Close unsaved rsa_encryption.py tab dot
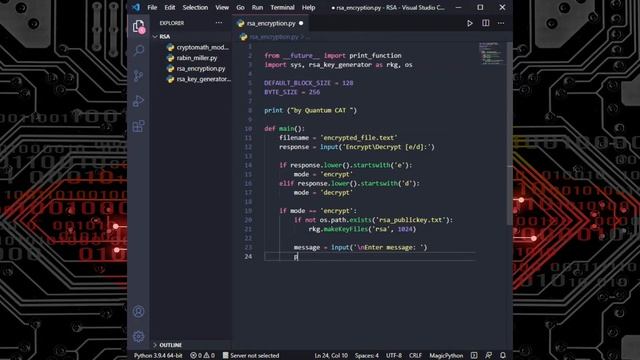The height and width of the screenshot is (360, 640). coord(301,23)
